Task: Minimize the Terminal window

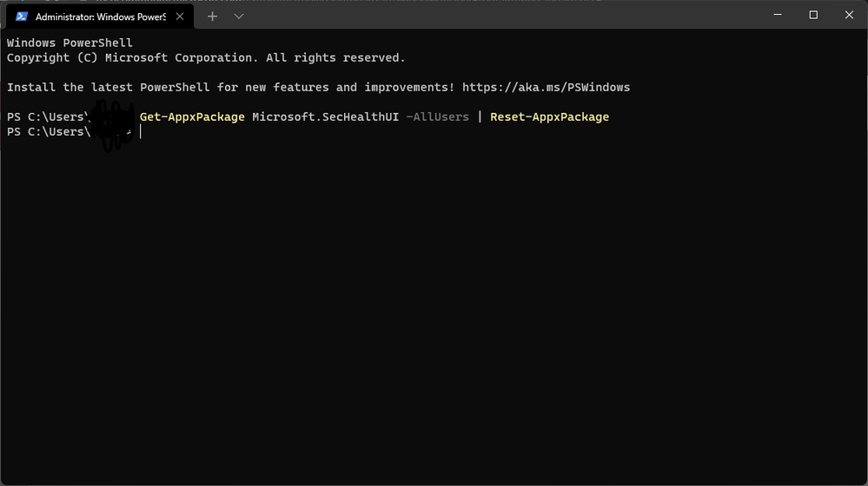Action: click(778, 15)
